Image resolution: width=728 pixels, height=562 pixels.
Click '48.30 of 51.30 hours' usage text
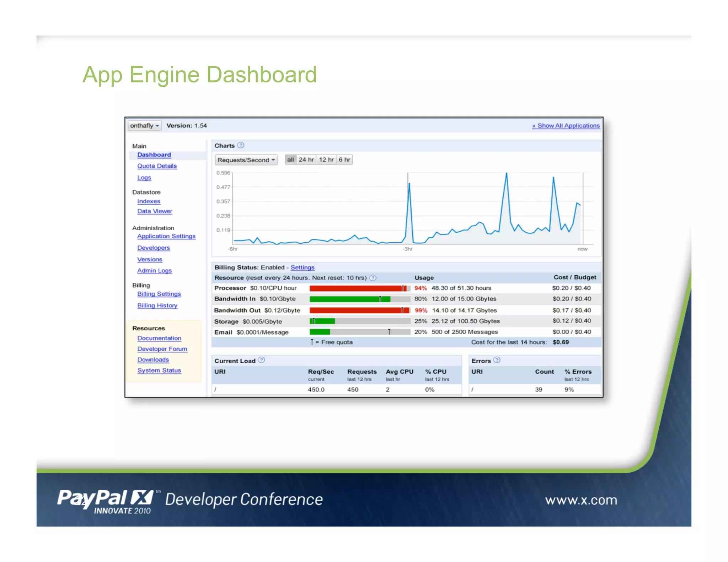point(461,288)
